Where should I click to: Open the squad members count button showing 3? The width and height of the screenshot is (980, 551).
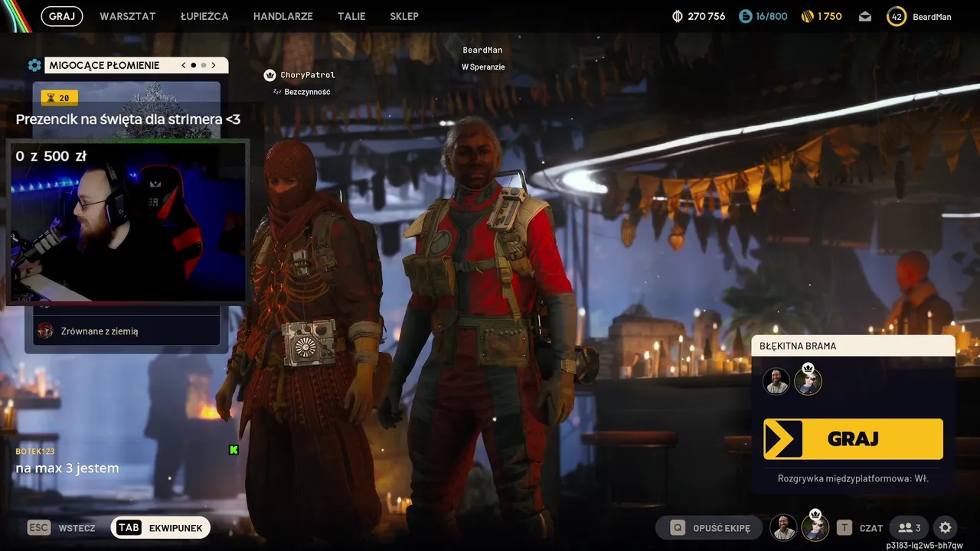pos(910,527)
